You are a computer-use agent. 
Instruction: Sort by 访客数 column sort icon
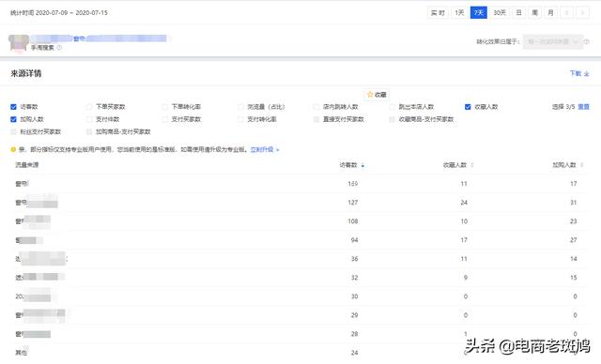[362, 165]
